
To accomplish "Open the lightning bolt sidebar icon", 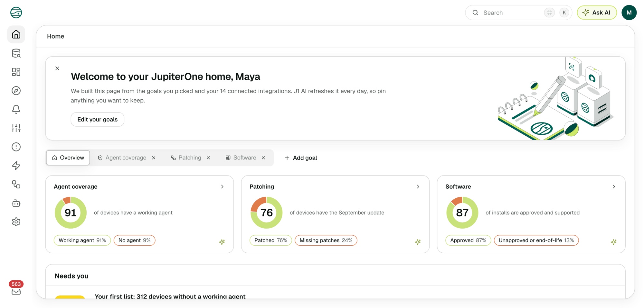I will (16, 166).
